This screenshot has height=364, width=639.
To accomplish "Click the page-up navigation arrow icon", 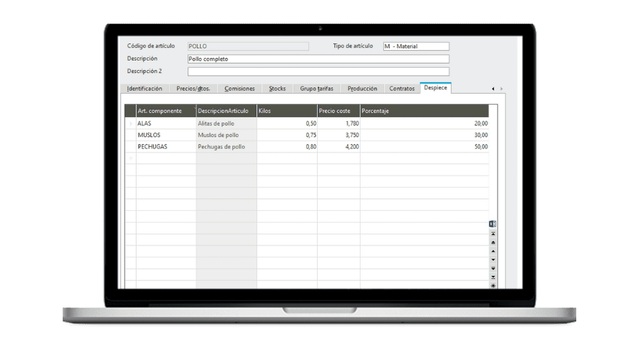I will pos(493,243).
